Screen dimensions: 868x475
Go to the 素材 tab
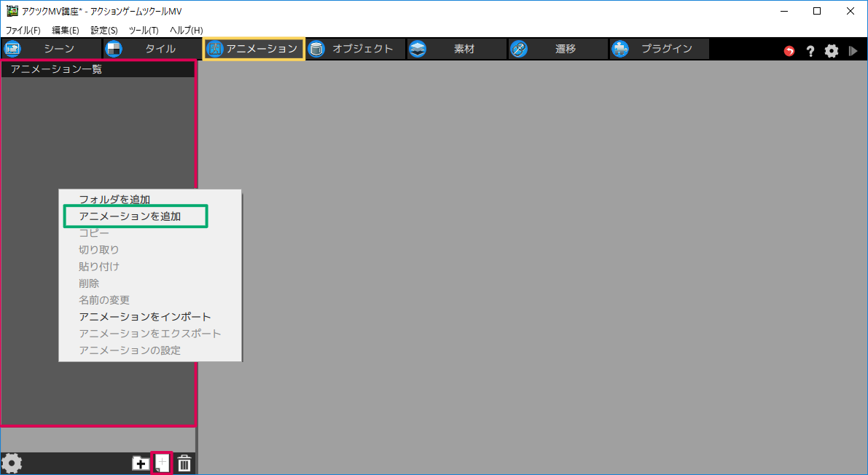point(456,49)
